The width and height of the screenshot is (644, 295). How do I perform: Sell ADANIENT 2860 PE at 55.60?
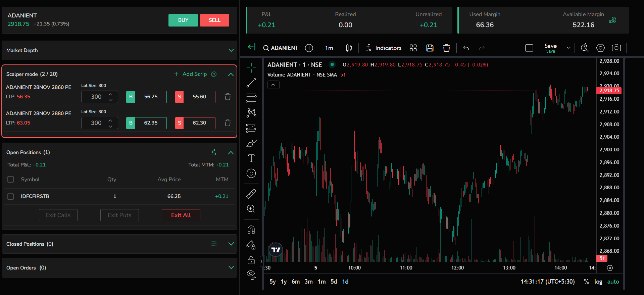click(x=195, y=97)
